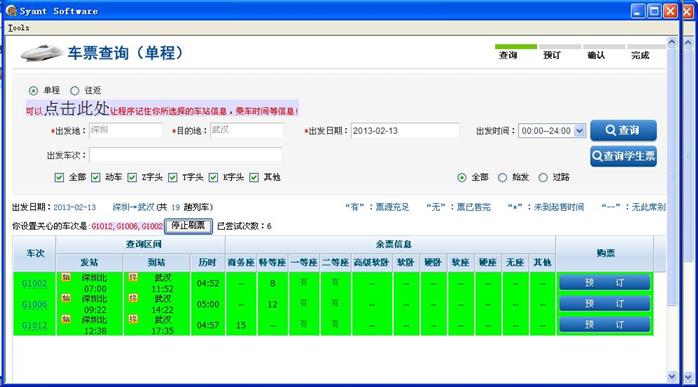Uncheck the 动车 train type checkbox

click(96, 177)
